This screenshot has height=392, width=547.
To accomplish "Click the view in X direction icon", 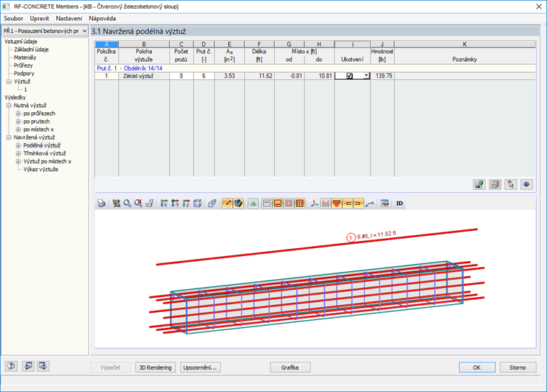I will tap(164, 204).
